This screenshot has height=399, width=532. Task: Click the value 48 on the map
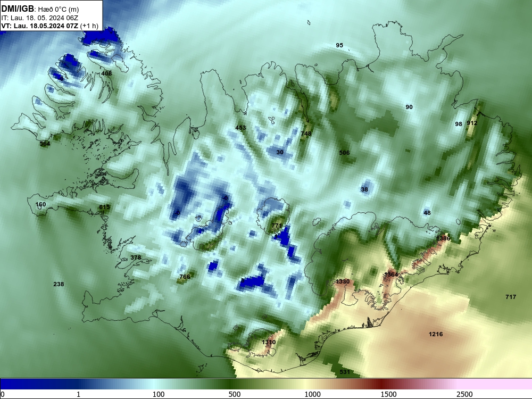(x=427, y=213)
